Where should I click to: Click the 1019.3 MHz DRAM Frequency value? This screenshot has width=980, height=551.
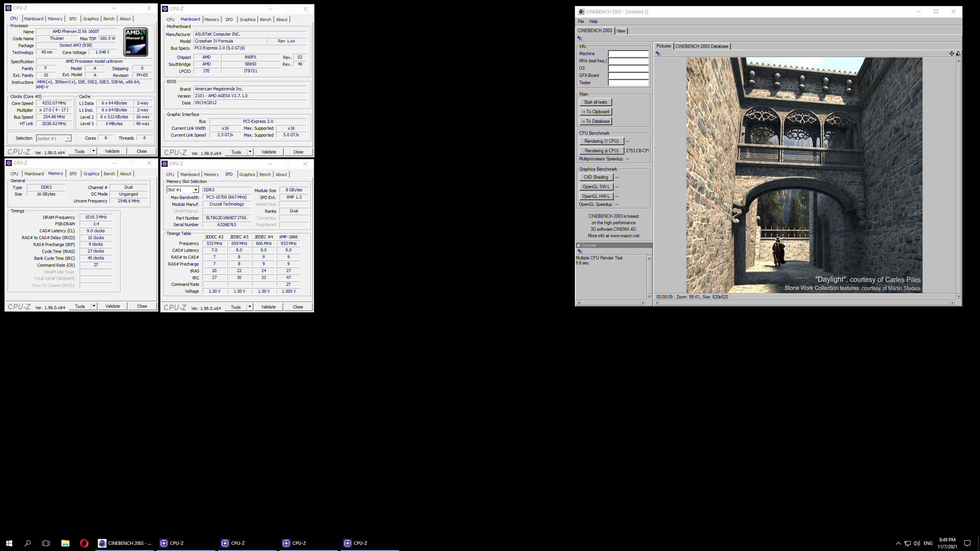[96, 217]
